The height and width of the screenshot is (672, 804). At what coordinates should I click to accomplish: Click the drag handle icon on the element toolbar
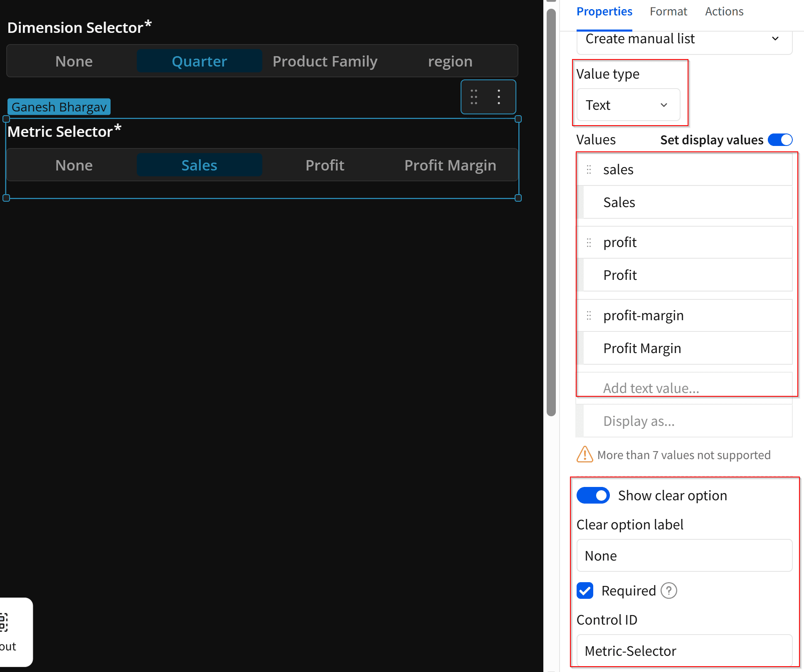(x=474, y=97)
